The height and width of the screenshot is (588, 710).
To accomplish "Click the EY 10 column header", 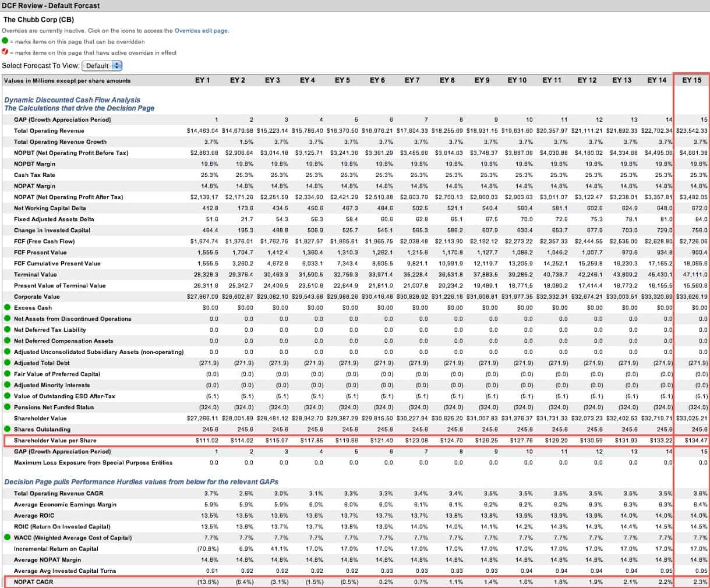I will 517,80.
